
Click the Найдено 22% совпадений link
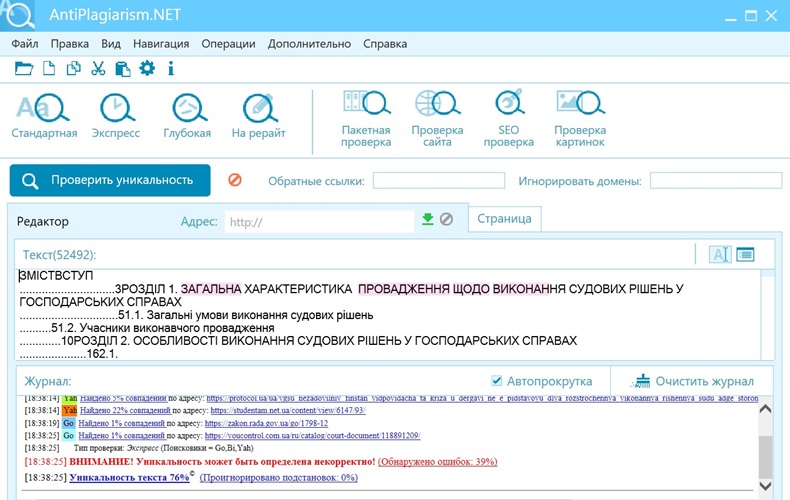[x=125, y=410]
